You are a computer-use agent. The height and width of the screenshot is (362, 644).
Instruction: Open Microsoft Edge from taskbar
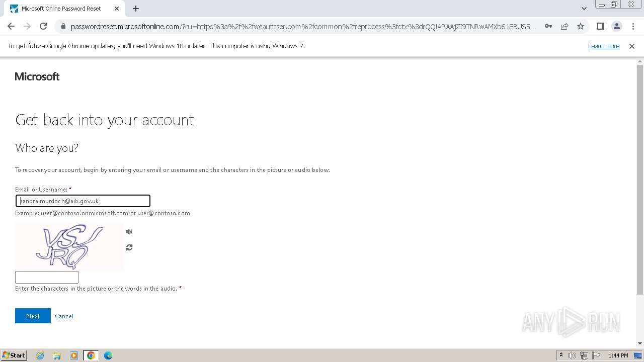pyautogui.click(x=108, y=355)
